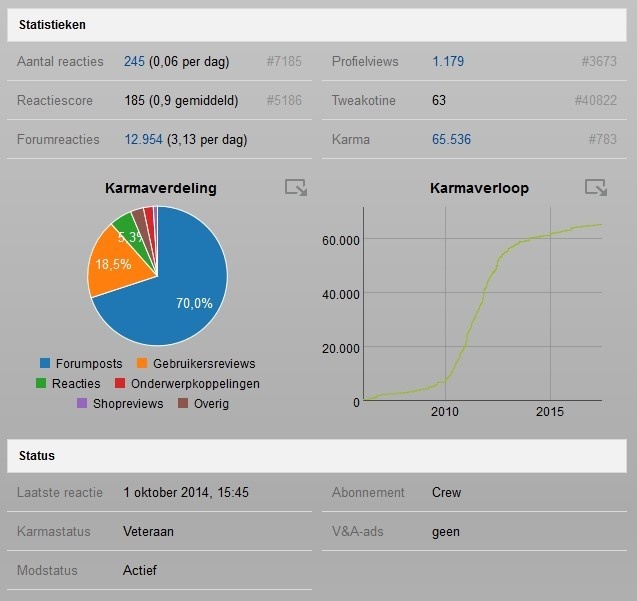Click the Actief modstatus value
Screen dimensions: 637x601
(140, 571)
